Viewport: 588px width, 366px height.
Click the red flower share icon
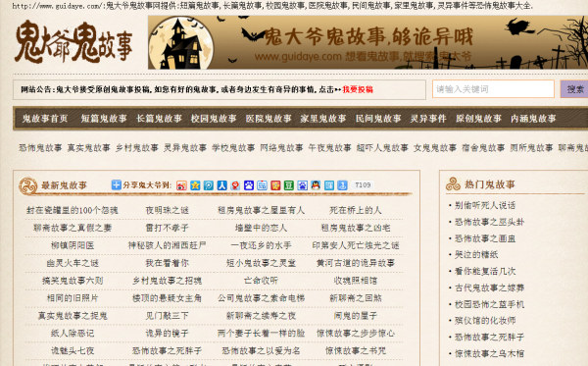point(275,185)
